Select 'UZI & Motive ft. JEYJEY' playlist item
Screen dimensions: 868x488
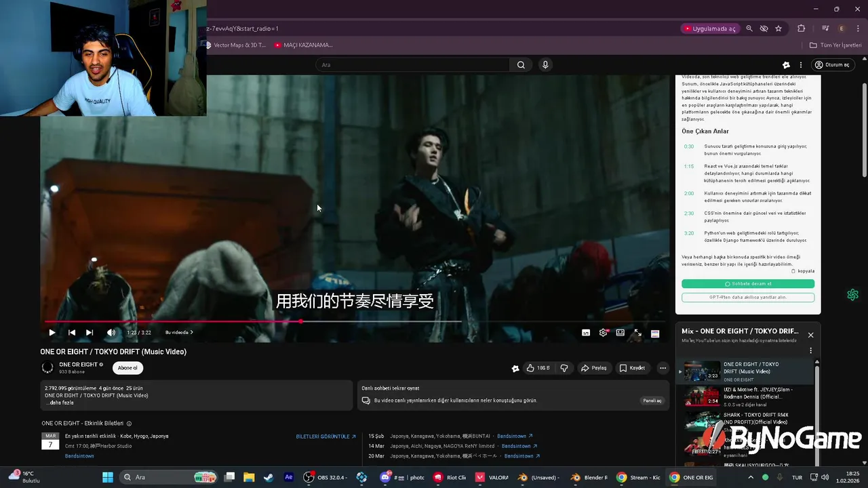tap(748, 396)
